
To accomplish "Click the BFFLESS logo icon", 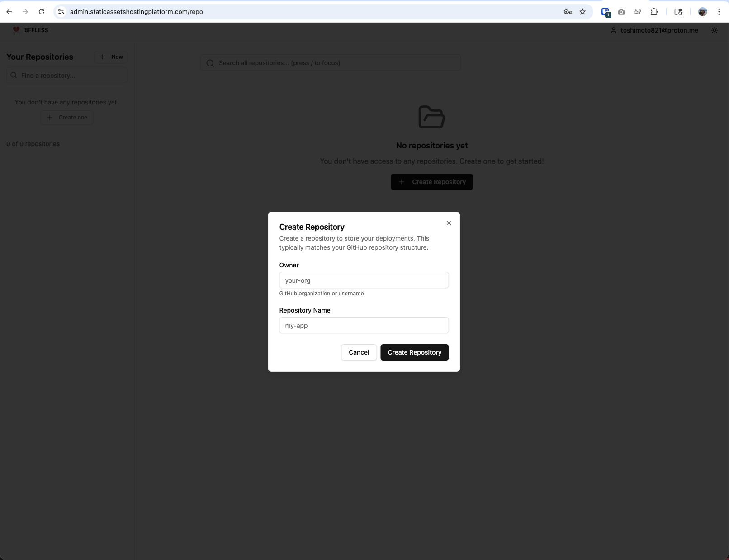I will 16,30.
